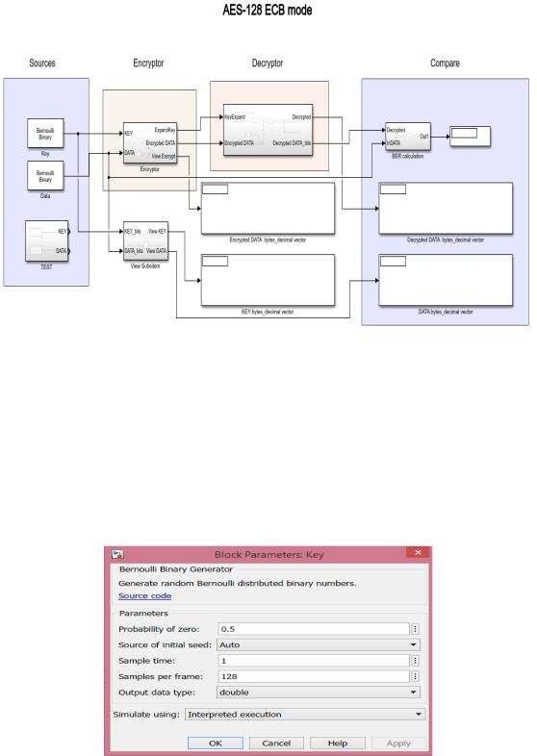Screen dimensions: 537x756
Task: Open options menu beside Samples per frame
Action: pos(415,676)
